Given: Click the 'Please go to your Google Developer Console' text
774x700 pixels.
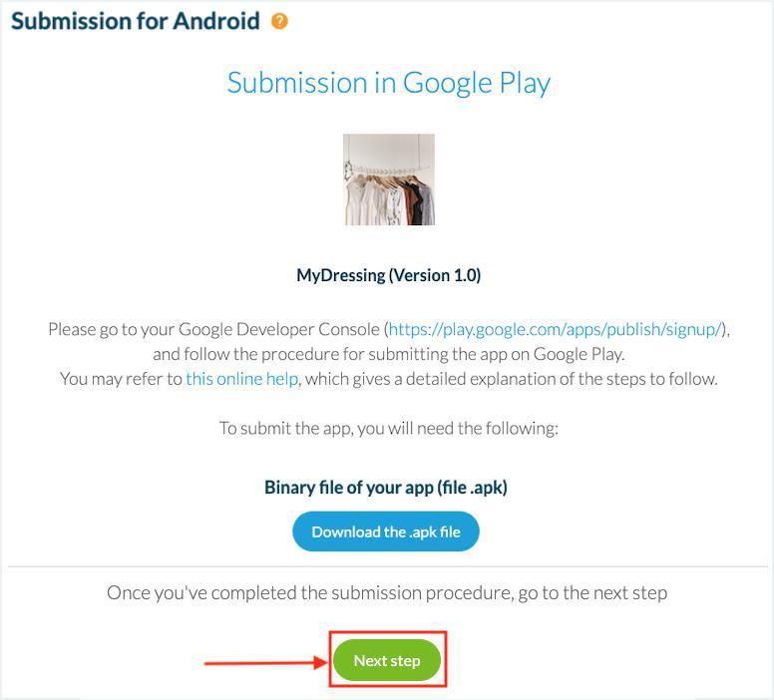Looking at the screenshot, I should pyautogui.click(x=214, y=329).
